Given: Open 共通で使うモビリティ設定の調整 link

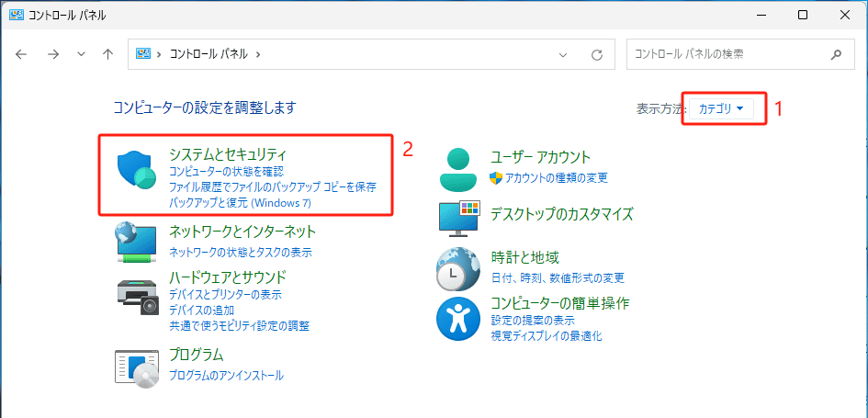Looking at the screenshot, I should [239, 325].
